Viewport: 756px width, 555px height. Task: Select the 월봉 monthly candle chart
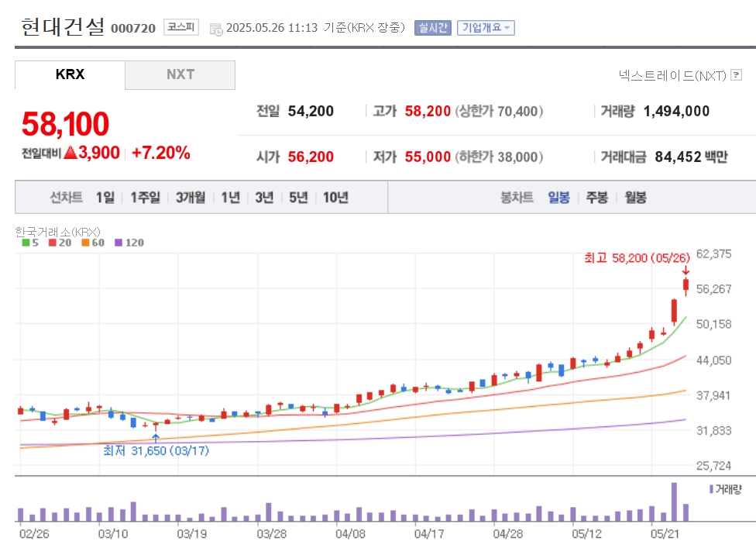click(635, 197)
